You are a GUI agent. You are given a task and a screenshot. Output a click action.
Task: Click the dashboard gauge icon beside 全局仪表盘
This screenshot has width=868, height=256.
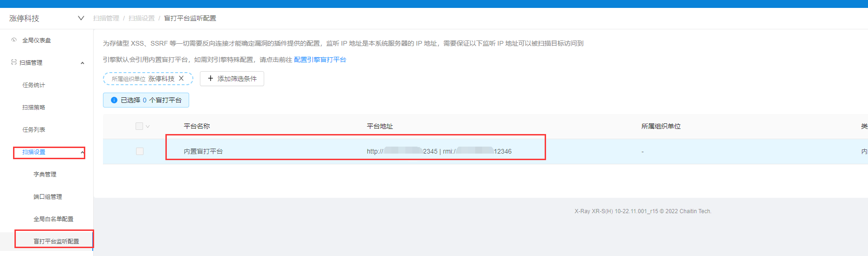click(x=14, y=40)
